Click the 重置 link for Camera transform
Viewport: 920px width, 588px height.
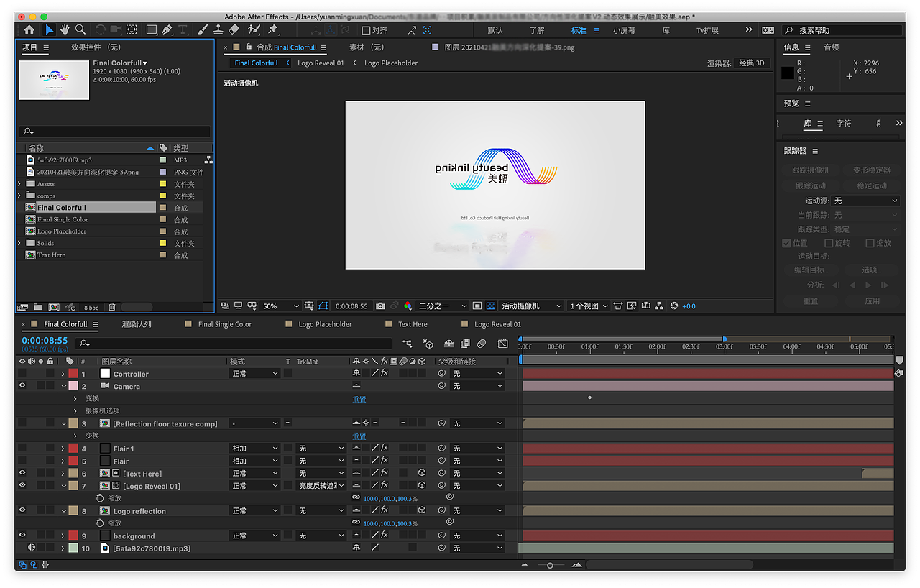(359, 399)
